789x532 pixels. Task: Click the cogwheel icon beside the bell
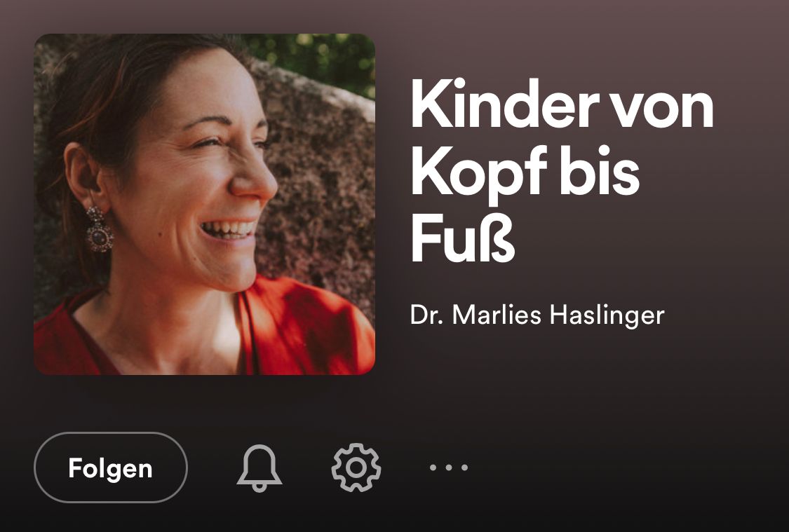pyautogui.click(x=356, y=468)
